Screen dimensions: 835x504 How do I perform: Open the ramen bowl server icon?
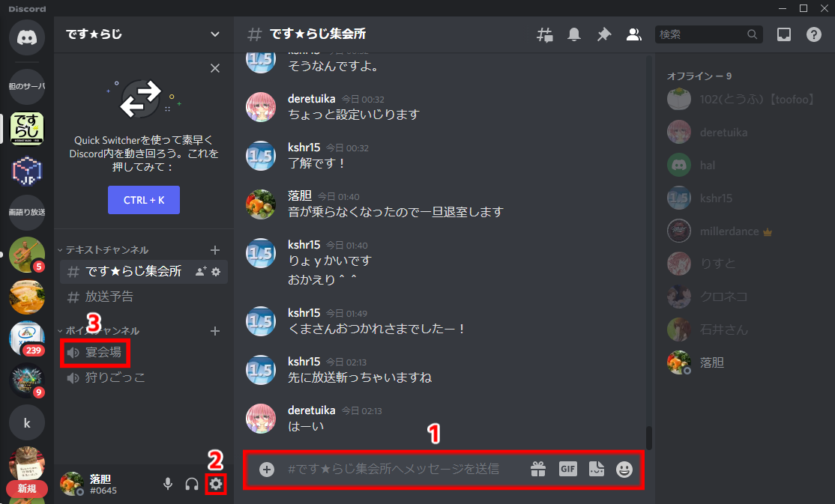[x=27, y=297]
